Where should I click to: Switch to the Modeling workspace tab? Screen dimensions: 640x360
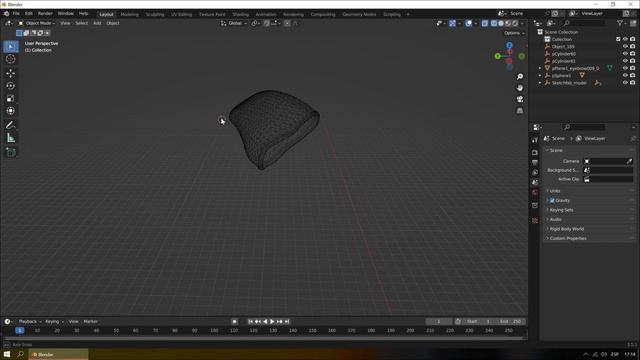click(x=129, y=14)
